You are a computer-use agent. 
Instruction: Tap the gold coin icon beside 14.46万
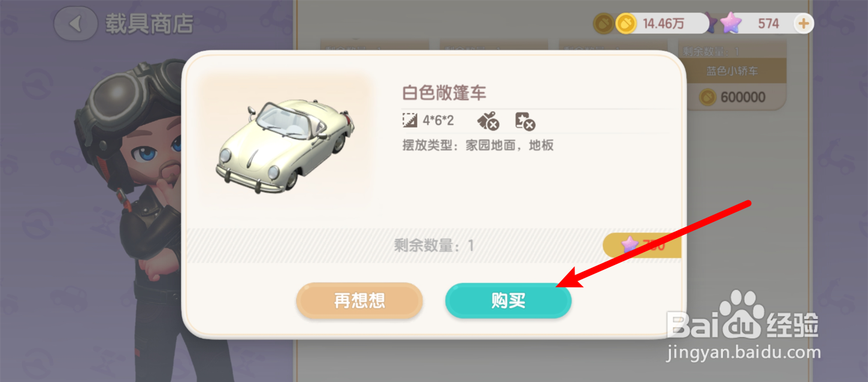pos(626,24)
